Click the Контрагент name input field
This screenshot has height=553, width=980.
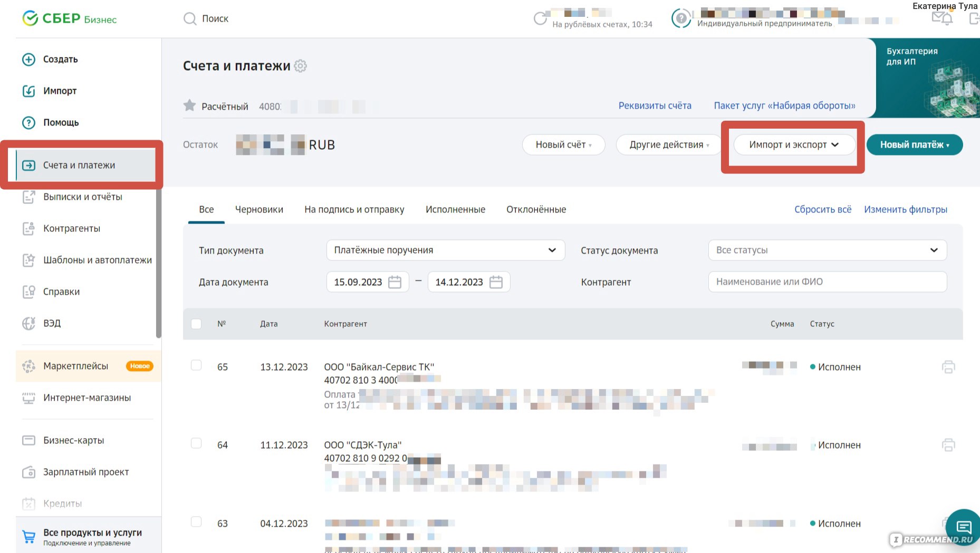[x=828, y=282]
